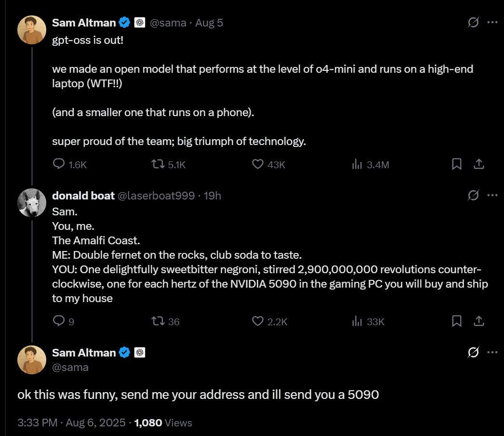Open more options on donald boat's tweet

pos(492,195)
